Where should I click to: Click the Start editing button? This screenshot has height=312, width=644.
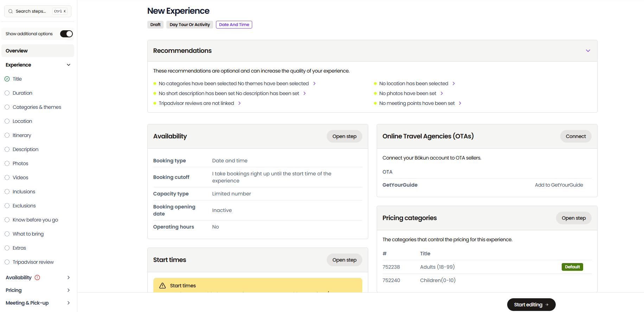pos(531,305)
